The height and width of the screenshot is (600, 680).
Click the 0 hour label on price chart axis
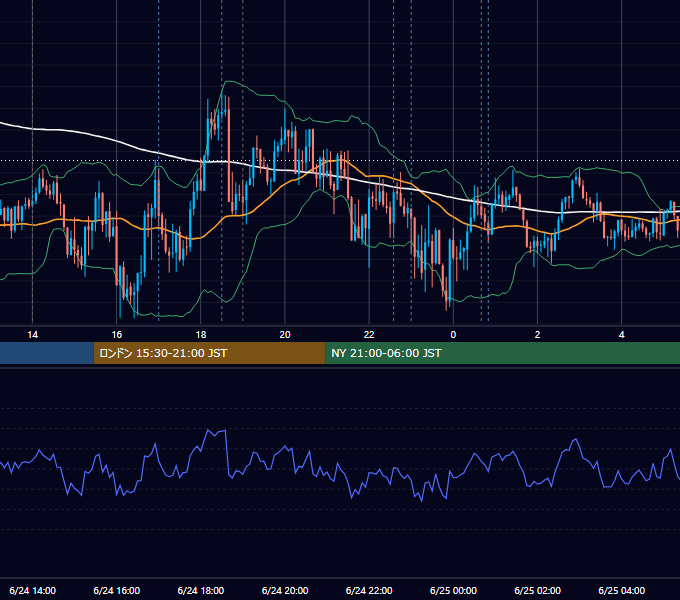(x=453, y=335)
